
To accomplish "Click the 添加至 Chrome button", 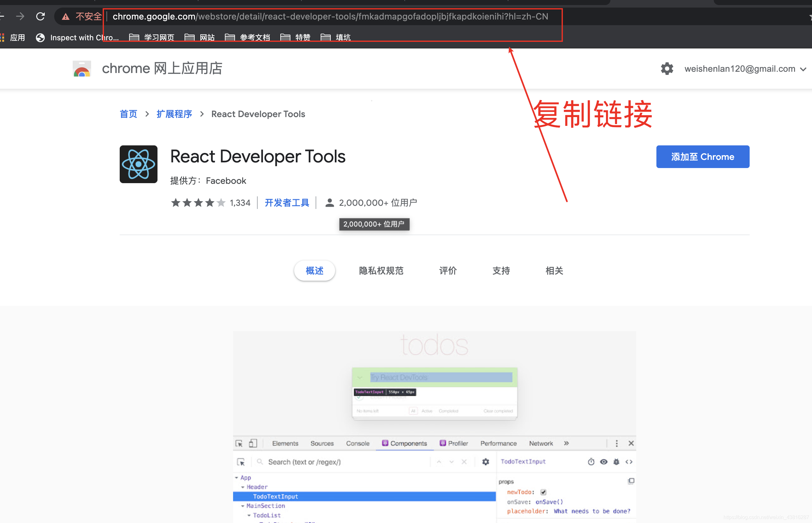I will 703,157.
